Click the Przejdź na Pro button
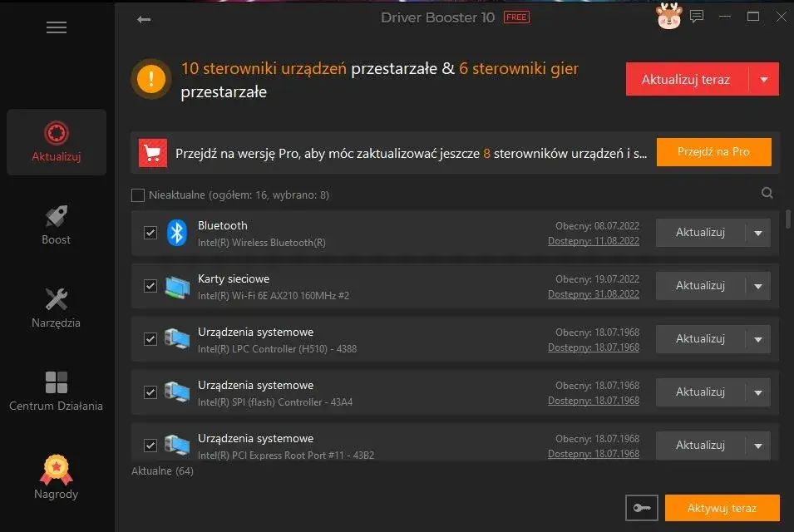 [x=714, y=152]
